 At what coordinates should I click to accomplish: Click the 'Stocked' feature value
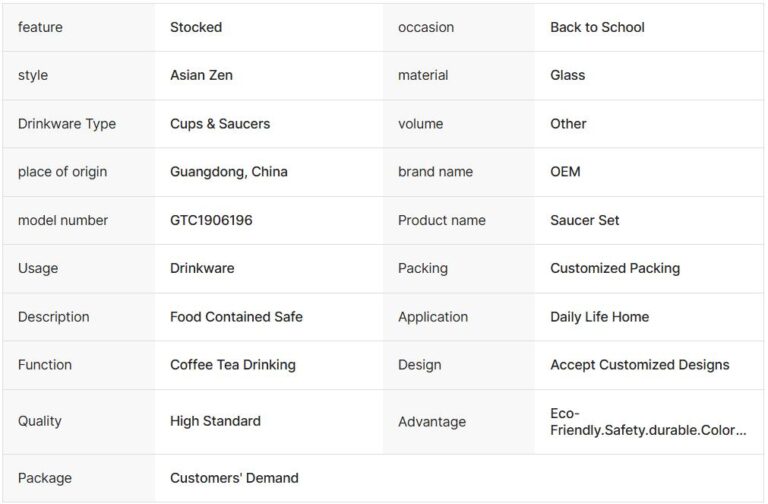[196, 27]
